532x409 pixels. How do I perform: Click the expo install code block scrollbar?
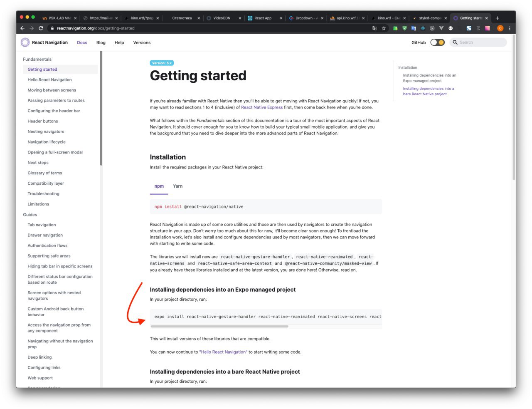coord(219,327)
